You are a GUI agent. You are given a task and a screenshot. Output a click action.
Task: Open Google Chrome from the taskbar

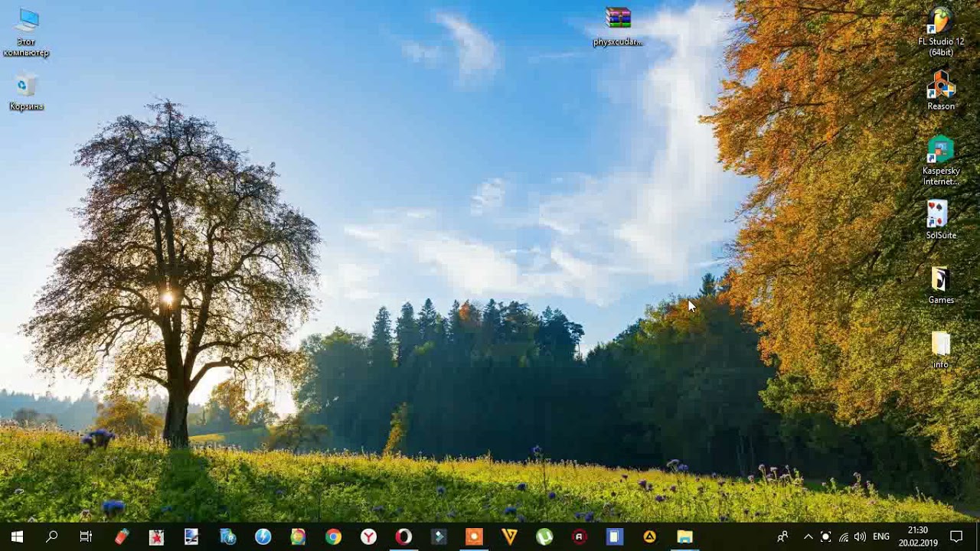(333, 537)
